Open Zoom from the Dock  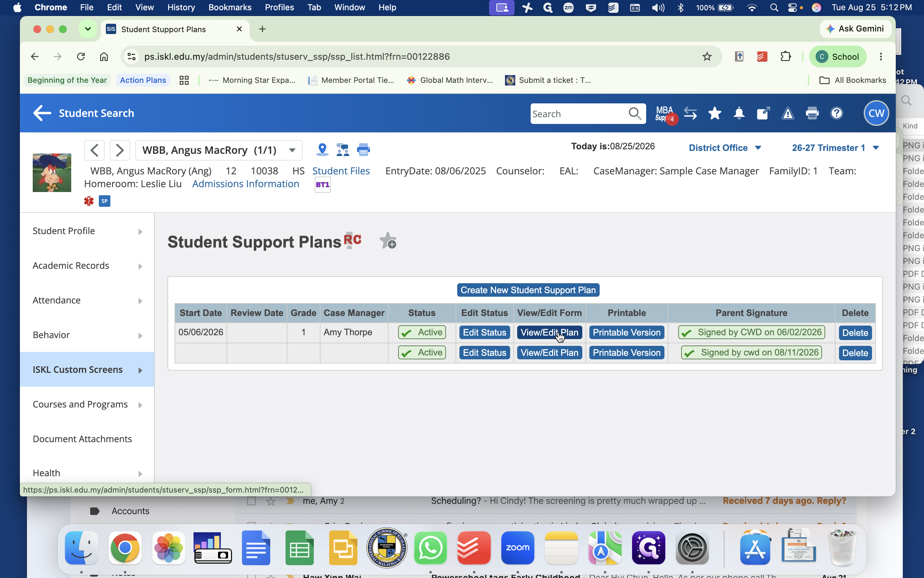point(518,548)
